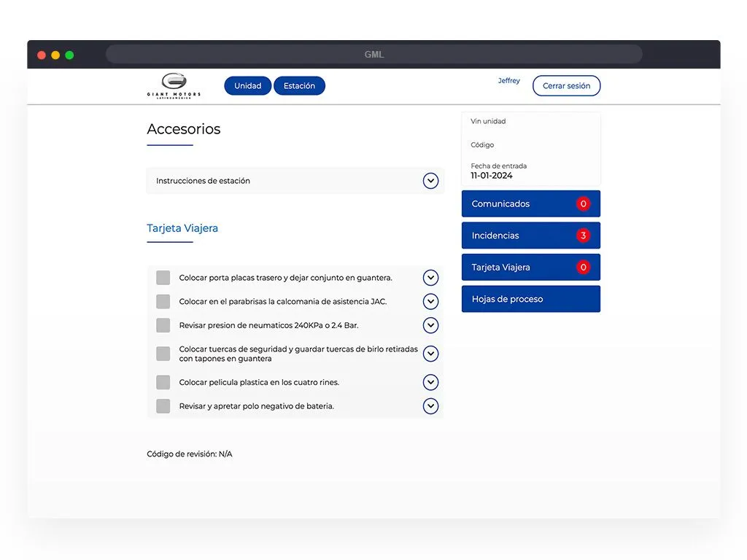Click the Comunicados zero count badge
This screenshot has width=747, height=560.
tap(583, 204)
